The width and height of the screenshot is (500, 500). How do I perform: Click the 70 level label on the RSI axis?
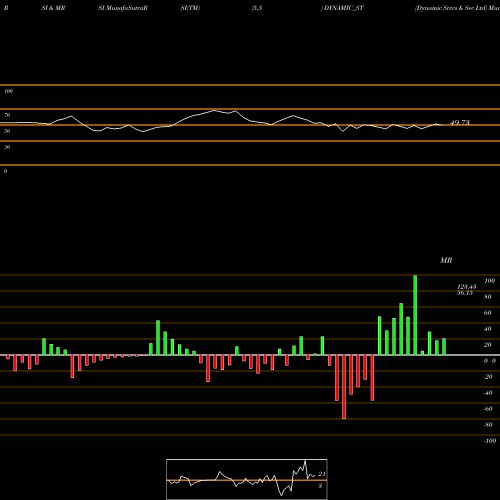(7, 115)
